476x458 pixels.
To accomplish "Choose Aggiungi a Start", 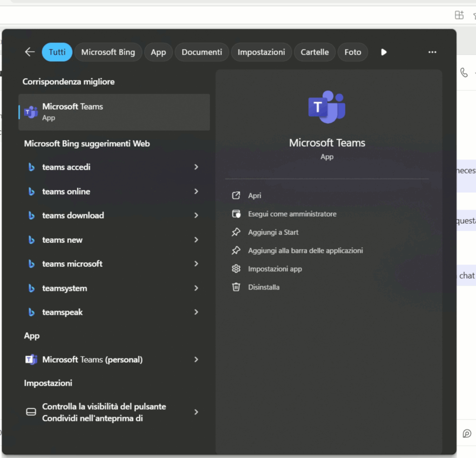I will click(x=273, y=232).
